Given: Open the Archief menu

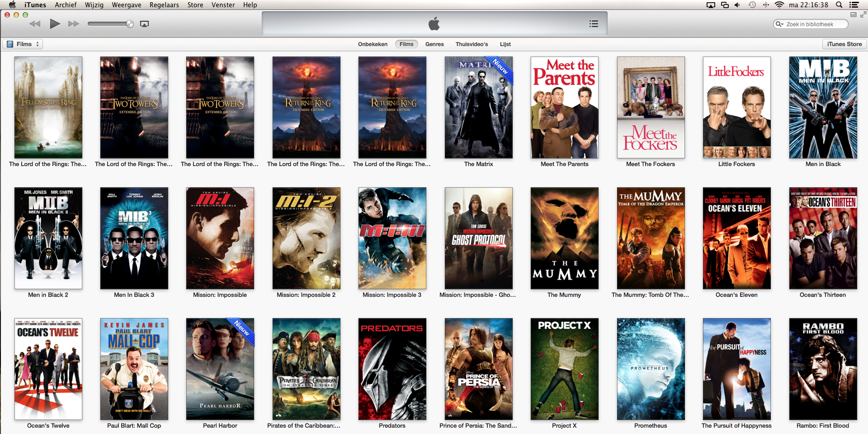Looking at the screenshot, I should click(x=66, y=5).
